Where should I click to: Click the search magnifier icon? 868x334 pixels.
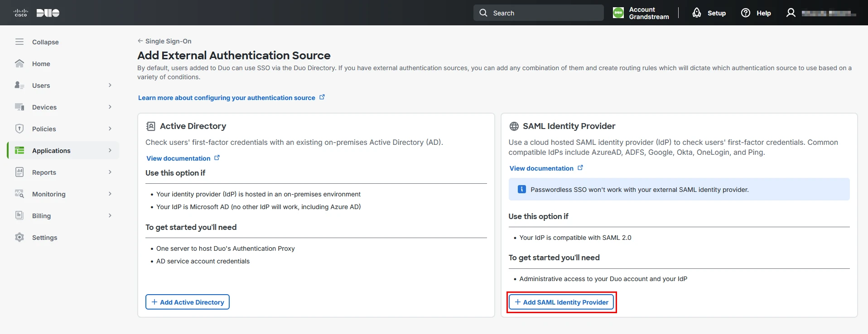click(483, 13)
